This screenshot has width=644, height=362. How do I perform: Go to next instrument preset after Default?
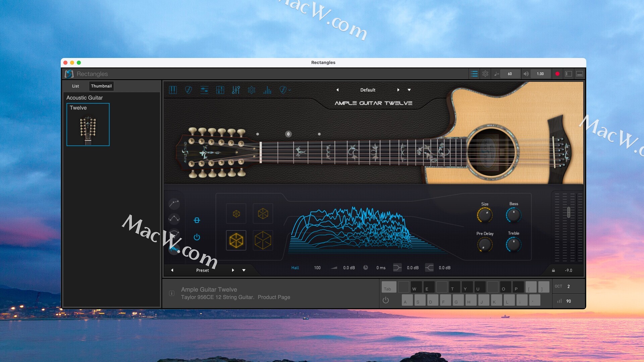[x=398, y=90]
